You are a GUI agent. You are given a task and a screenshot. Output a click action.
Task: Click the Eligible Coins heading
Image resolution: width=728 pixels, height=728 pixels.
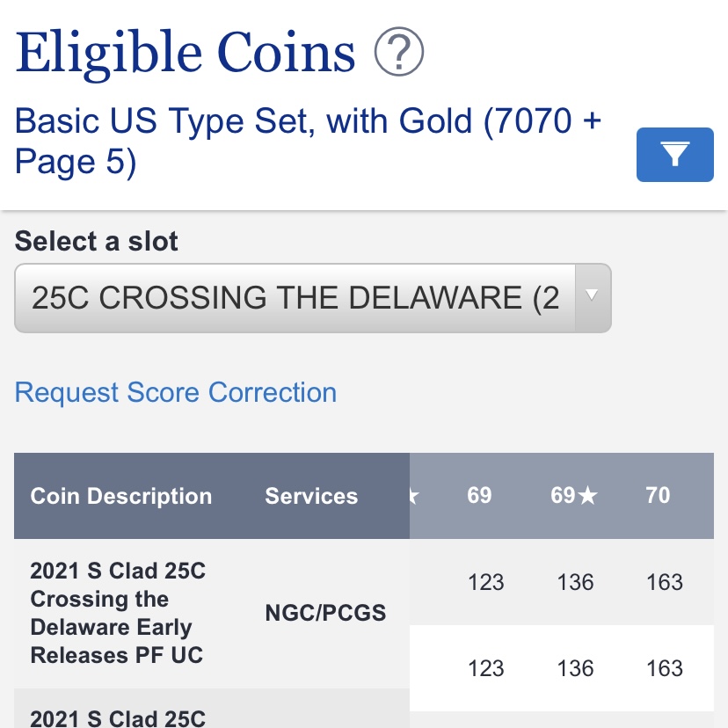coord(186,52)
